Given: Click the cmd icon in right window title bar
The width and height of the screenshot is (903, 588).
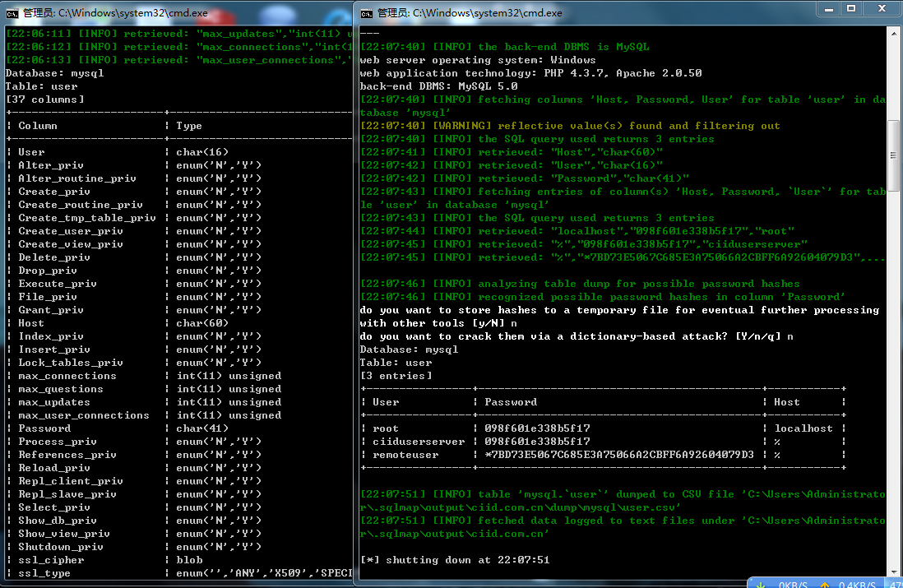Looking at the screenshot, I should (x=366, y=13).
